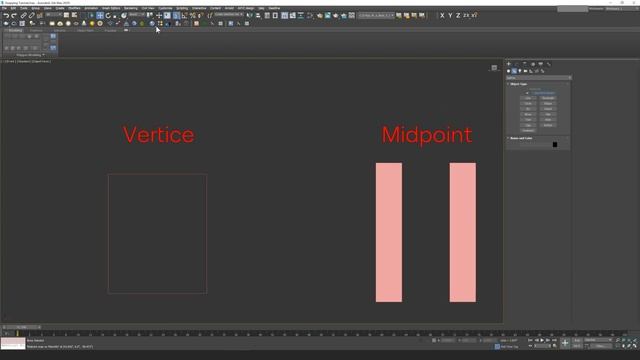This screenshot has height=360, width=640.
Task: Click the Play Animation button
Action: (542, 340)
